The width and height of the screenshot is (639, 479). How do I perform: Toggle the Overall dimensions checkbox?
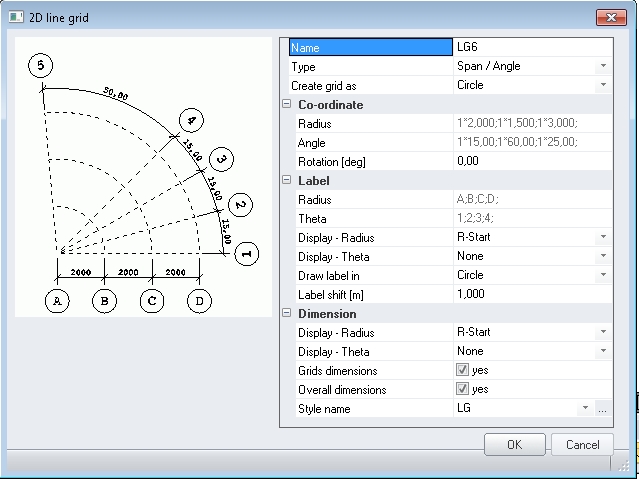click(x=462, y=389)
